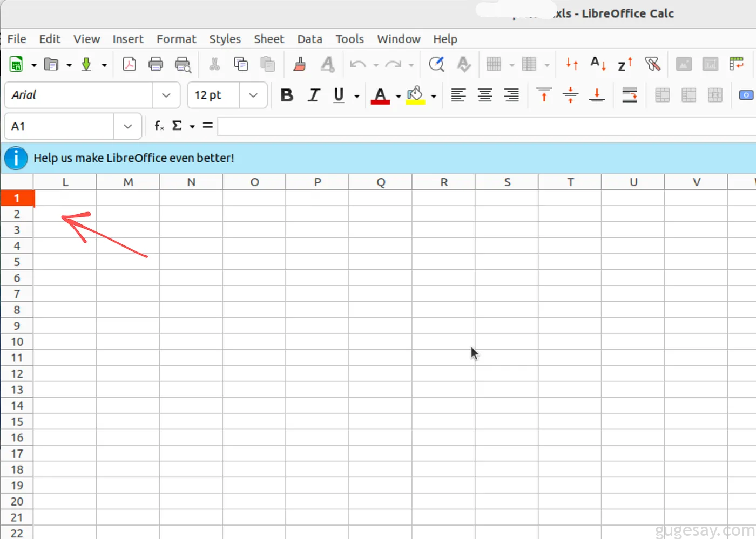The image size is (756, 539).
Task: Click the Undo arrow
Action: pyautogui.click(x=357, y=65)
